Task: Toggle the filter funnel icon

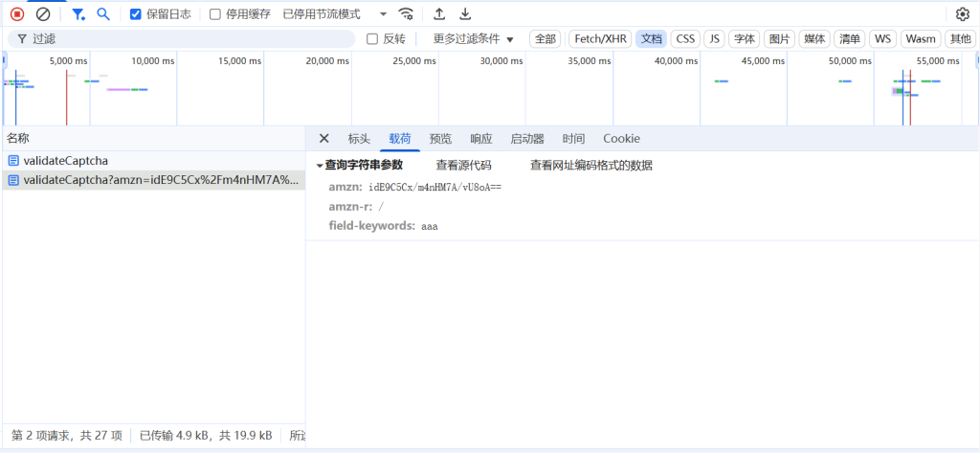Action: point(78,14)
